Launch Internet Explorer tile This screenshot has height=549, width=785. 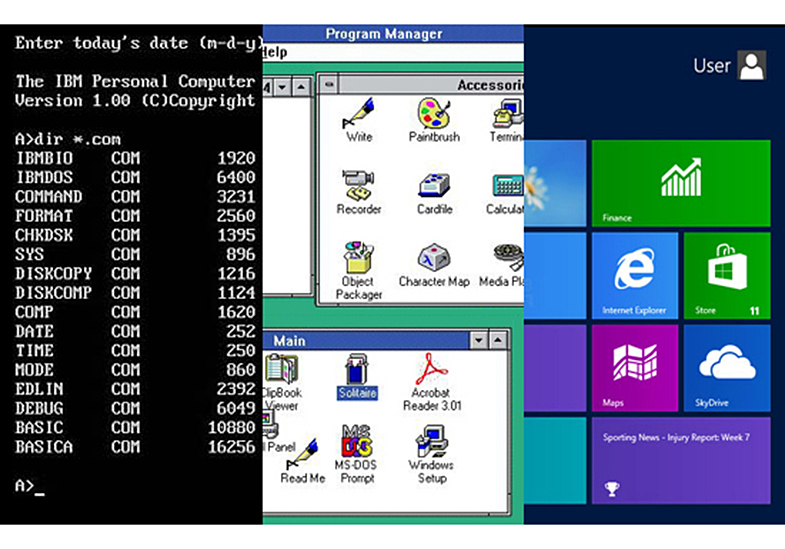point(635,275)
